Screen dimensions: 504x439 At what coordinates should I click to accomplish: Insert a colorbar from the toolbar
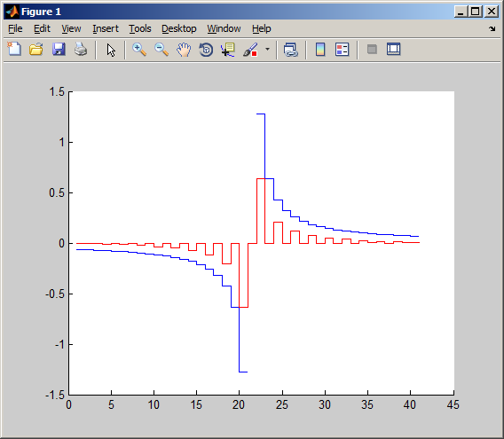(x=320, y=50)
